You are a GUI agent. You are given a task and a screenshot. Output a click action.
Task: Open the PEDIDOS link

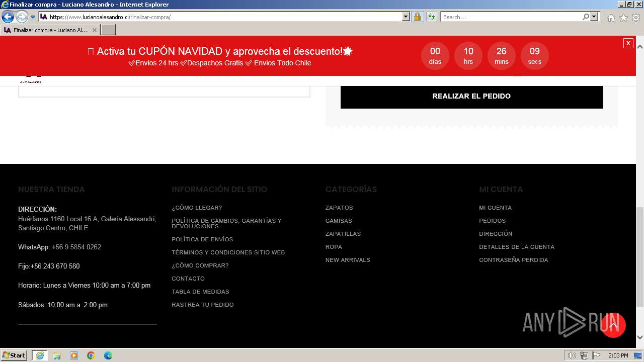click(x=493, y=221)
